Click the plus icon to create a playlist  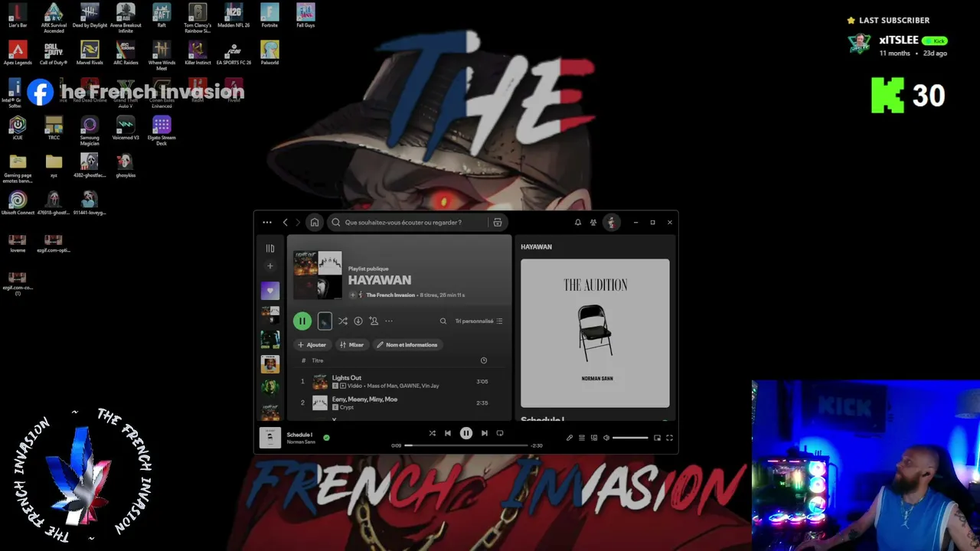(270, 266)
